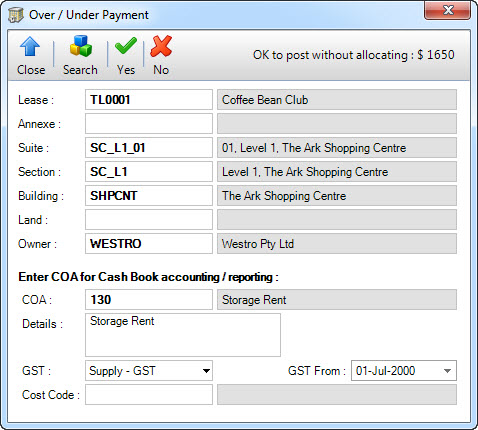The image size is (478, 430).
Task: Focus the empty Land input field
Action: 149,220
